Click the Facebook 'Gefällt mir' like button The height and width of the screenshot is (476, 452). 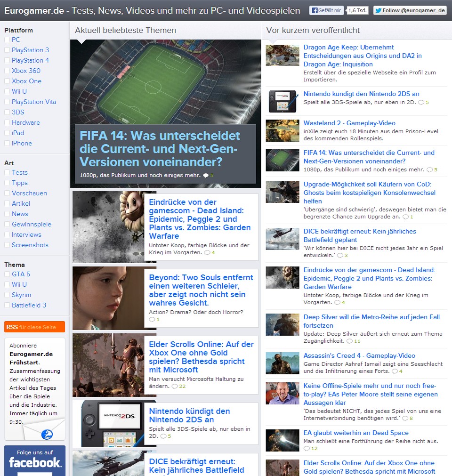[x=326, y=10]
